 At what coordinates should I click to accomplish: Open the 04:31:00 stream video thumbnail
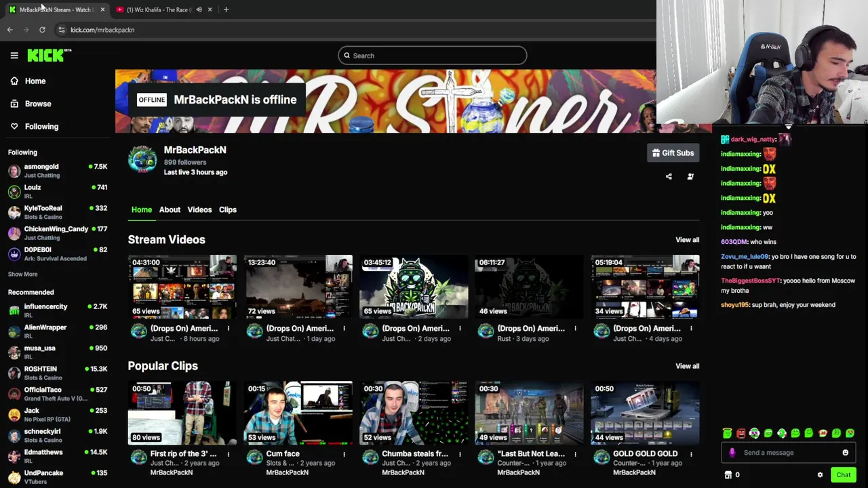182,287
